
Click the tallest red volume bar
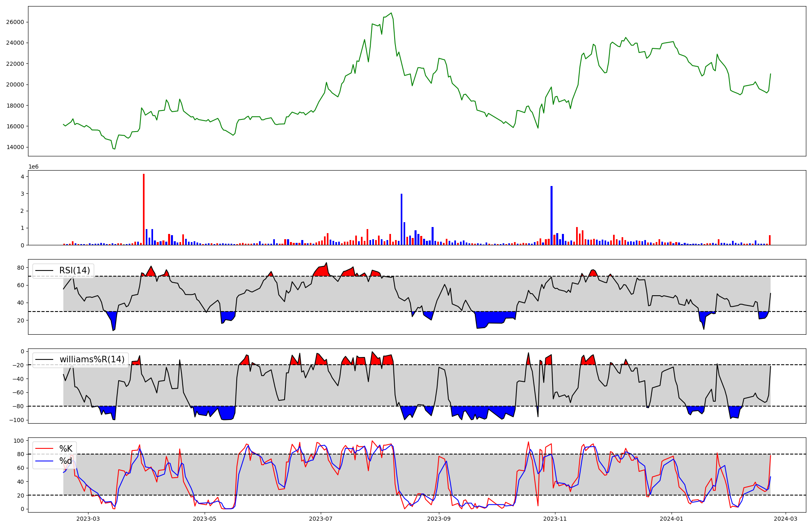[144, 209]
